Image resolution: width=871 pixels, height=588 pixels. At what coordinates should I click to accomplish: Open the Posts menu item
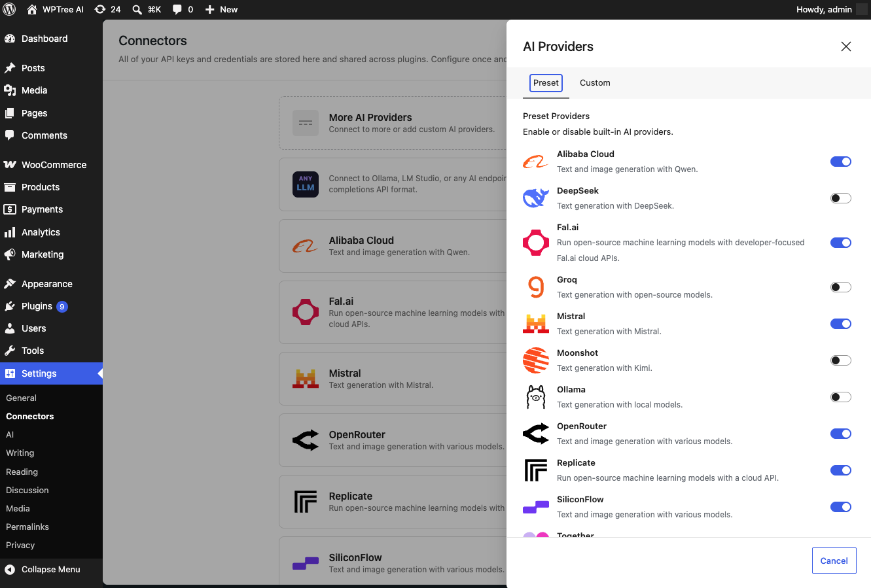point(51,68)
